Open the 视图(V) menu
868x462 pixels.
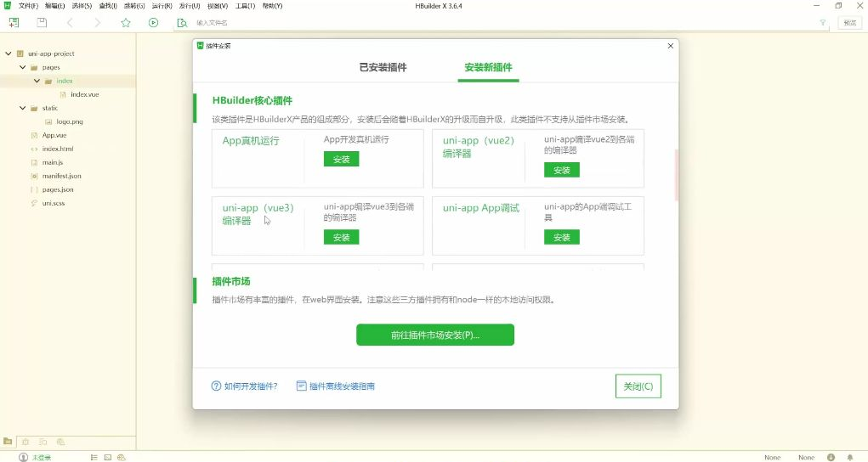click(218, 6)
